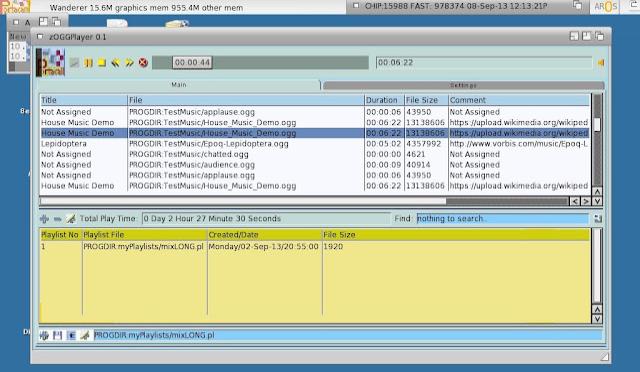The height and width of the screenshot is (372, 640).
Task: Click the playback position slider knob 00:00:44
Action: 192,62
